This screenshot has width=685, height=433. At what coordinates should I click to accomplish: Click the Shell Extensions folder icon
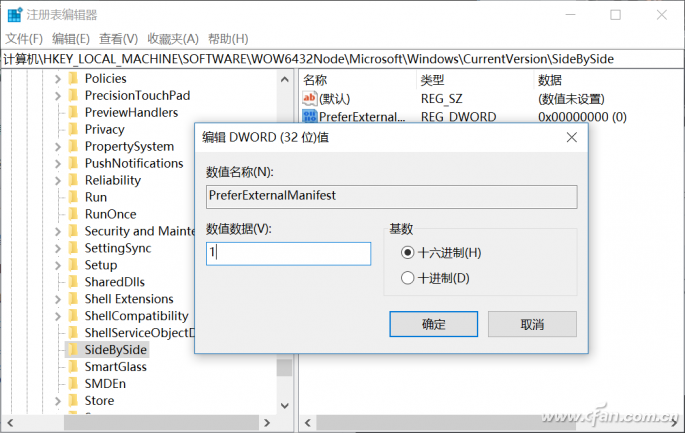[x=73, y=299]
